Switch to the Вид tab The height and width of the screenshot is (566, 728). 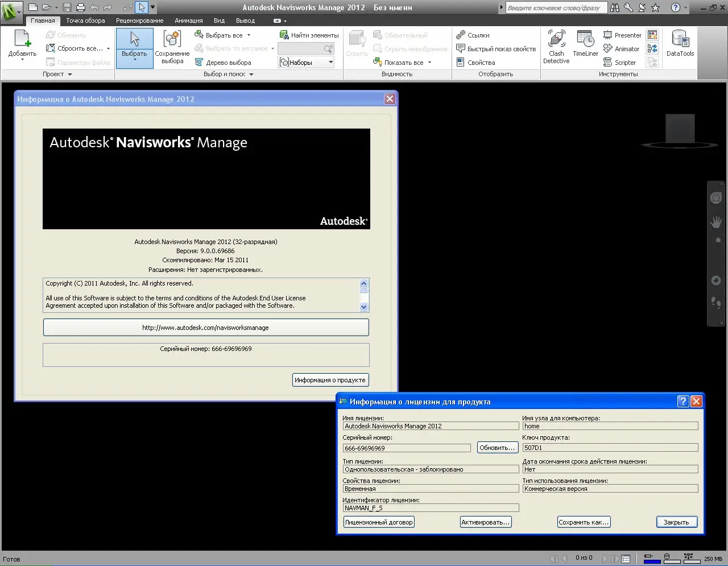click(219, 20)
